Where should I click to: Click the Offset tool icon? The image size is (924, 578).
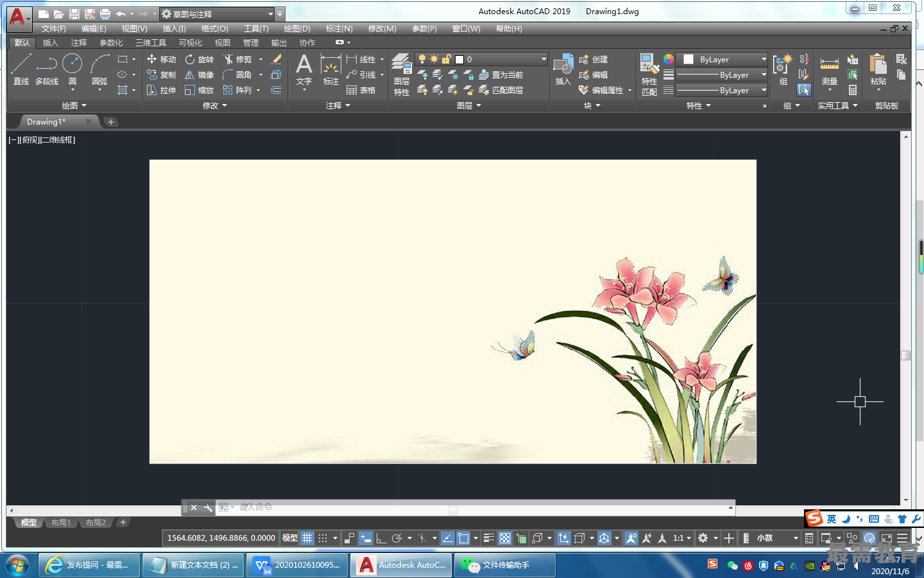click(x=277, y=90)
